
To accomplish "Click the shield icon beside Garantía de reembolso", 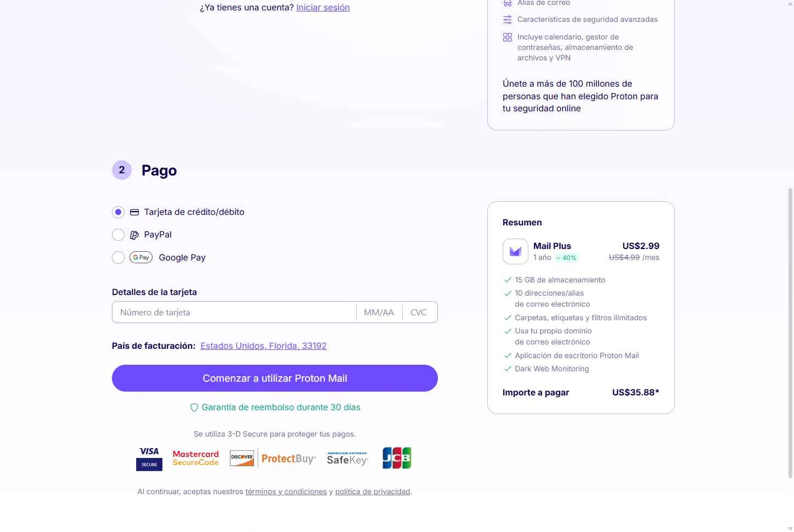I will [194, 408].
